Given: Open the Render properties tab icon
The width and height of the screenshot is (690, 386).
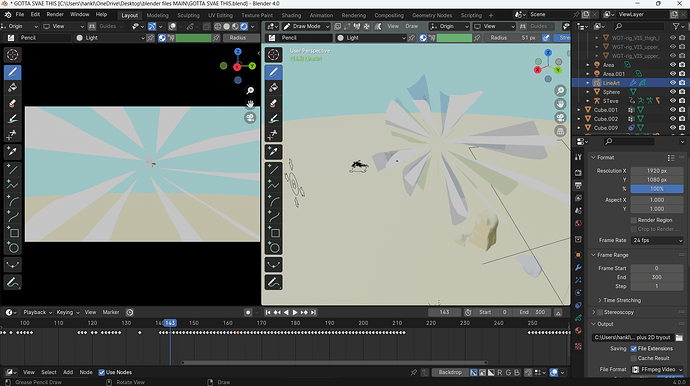Looking at the screenshot, I should pyautogui.click(x=578, y=173).
